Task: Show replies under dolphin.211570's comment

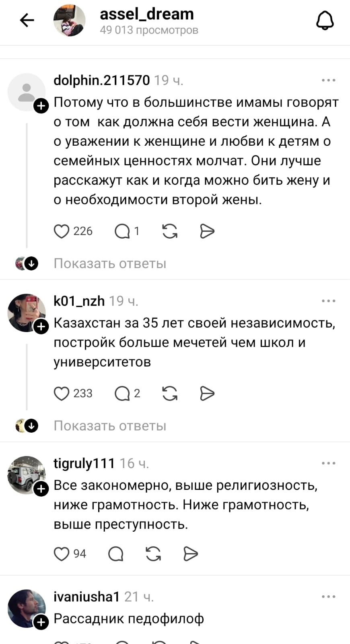Action: point(110,264)
